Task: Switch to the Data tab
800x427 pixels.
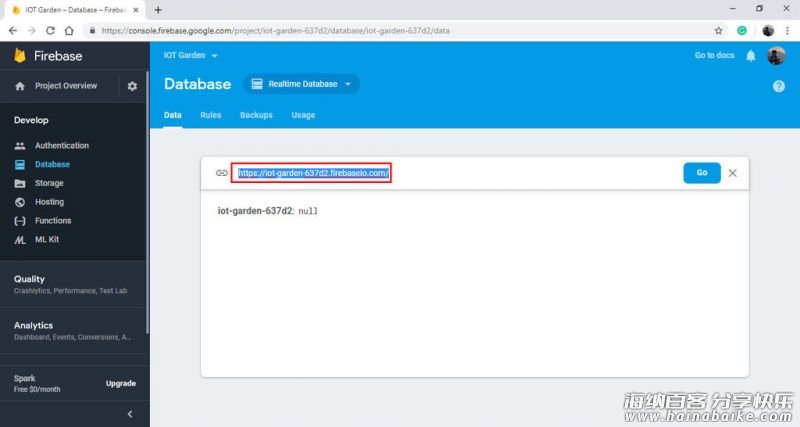Action: click(172, 115)
